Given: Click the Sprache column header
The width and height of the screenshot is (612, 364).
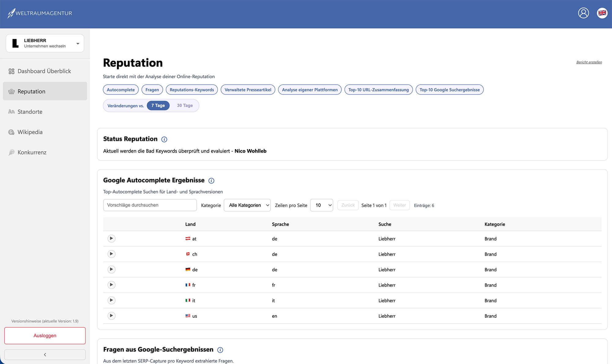Looking at the screenshot, I should 280,224.
